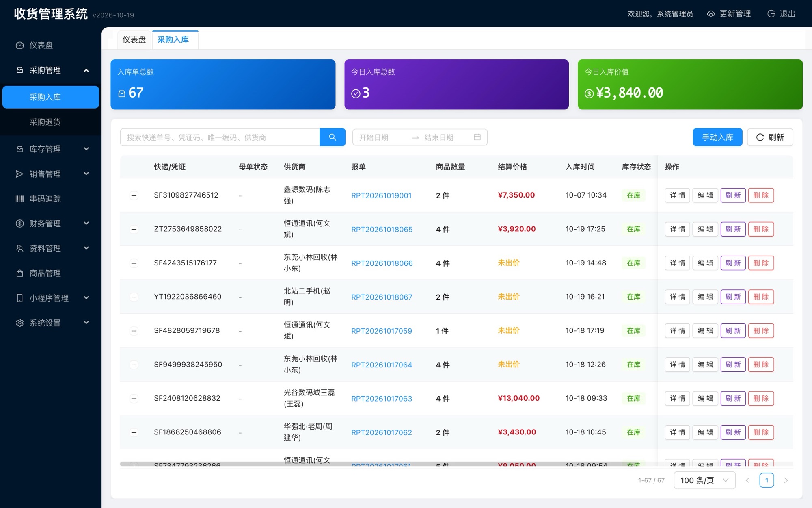Viewport: 812px width, 508px height.
Task: Open 采购退货 in the sidebar
Action: 51,122
